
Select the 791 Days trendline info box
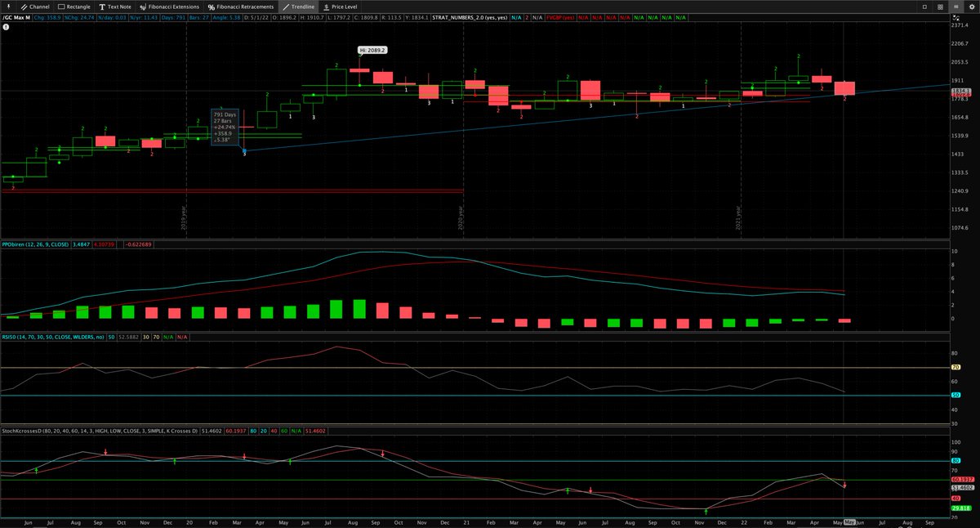pos(225,127)
